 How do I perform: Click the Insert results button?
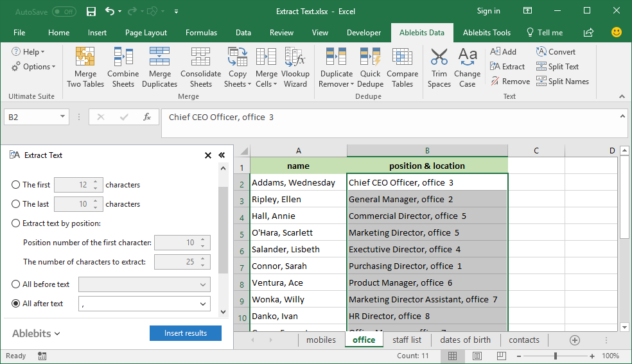pos(186,333)
